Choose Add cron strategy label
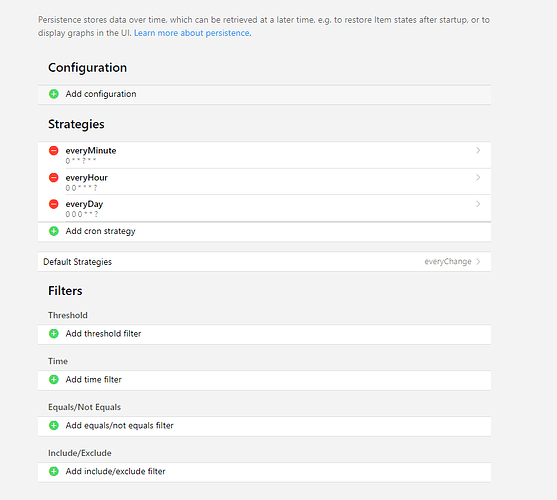Screen dimensions: 557x500 [101, 231]
